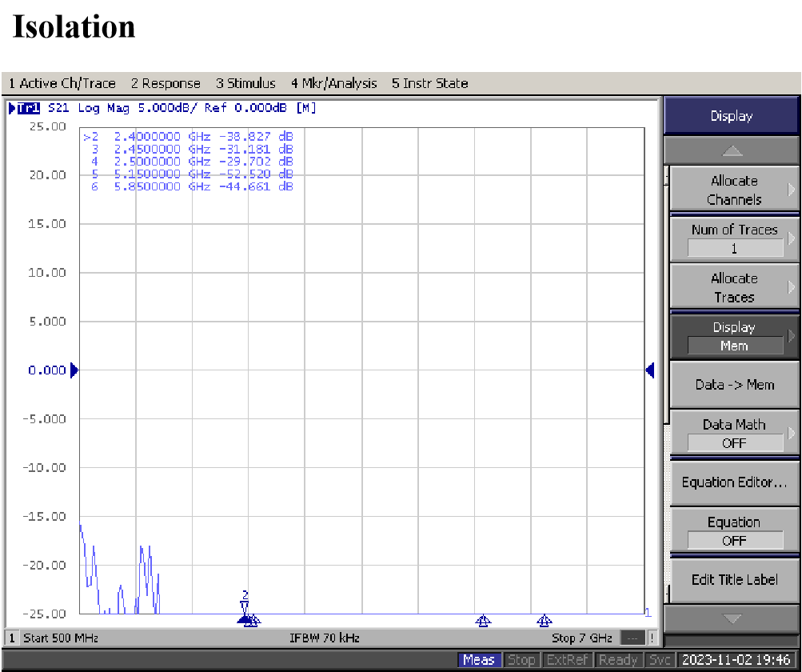The image size is (802, 672).
Task: Click the Display softkey header
Action: tap(732, 116)
